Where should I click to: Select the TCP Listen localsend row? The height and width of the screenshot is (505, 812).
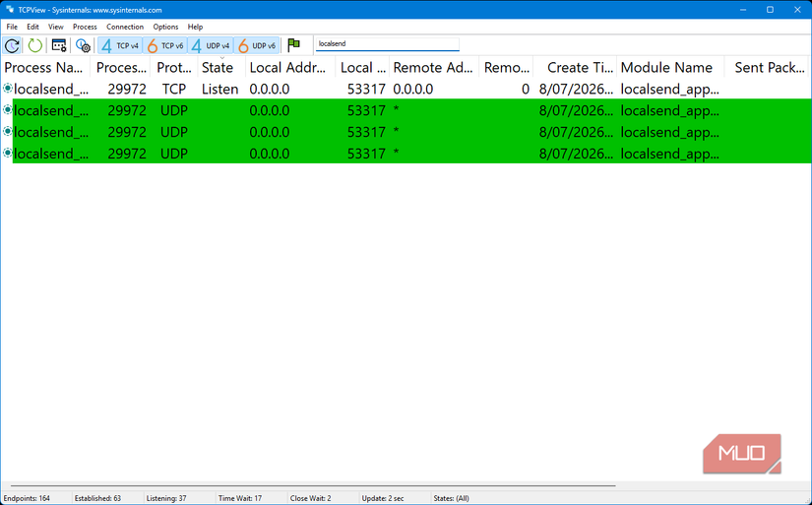point(406,89)
